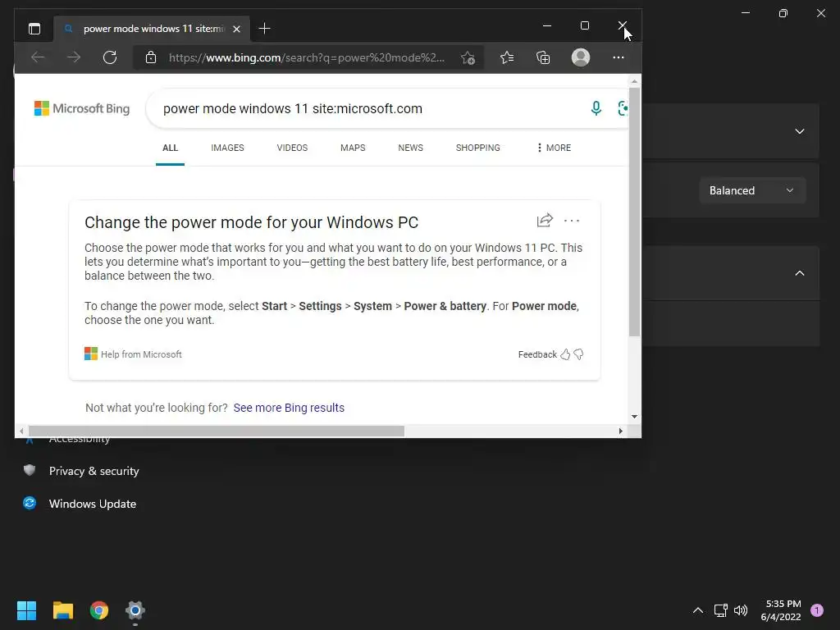Open the Balanced power mode dropdown in Settings
Viewport: 840px width, 630px height.
click(752, 190)
